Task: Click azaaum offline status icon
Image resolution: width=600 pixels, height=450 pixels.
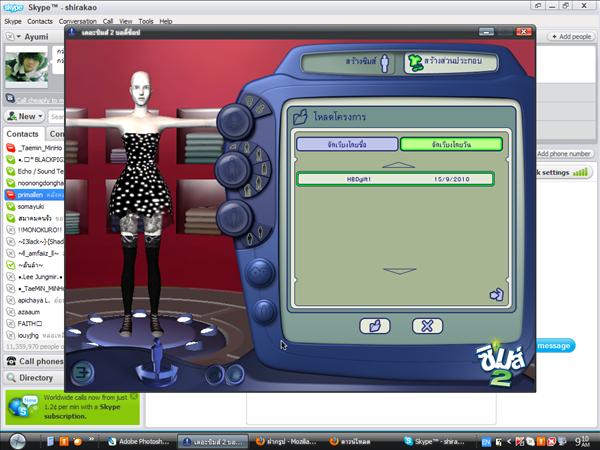Action: click(11, 312)
